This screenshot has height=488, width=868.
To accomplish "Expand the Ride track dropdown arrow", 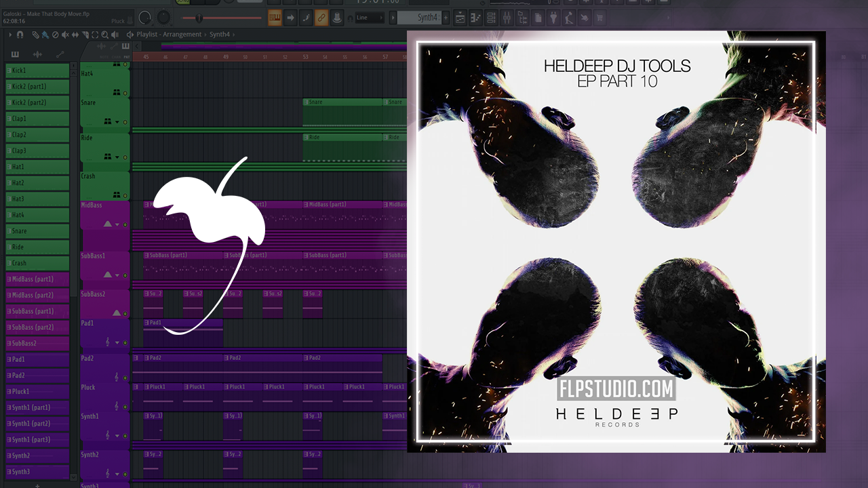I will [117, 157].
